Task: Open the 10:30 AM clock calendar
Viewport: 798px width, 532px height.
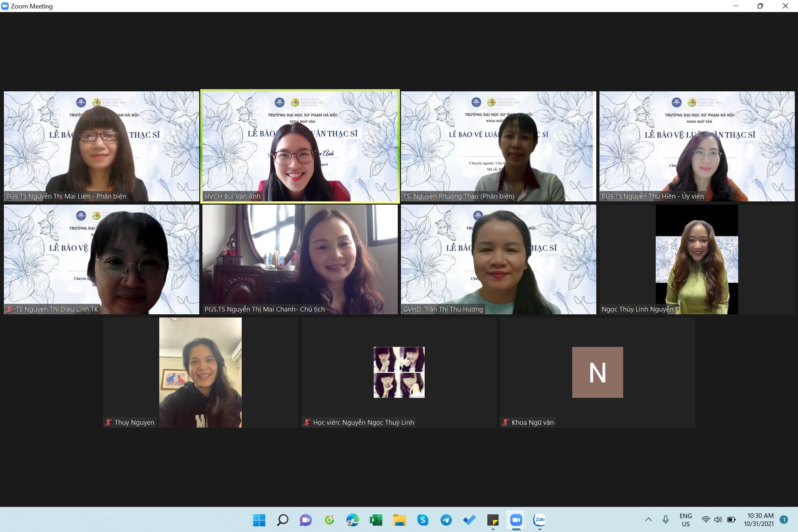Action: click(760, 520)
